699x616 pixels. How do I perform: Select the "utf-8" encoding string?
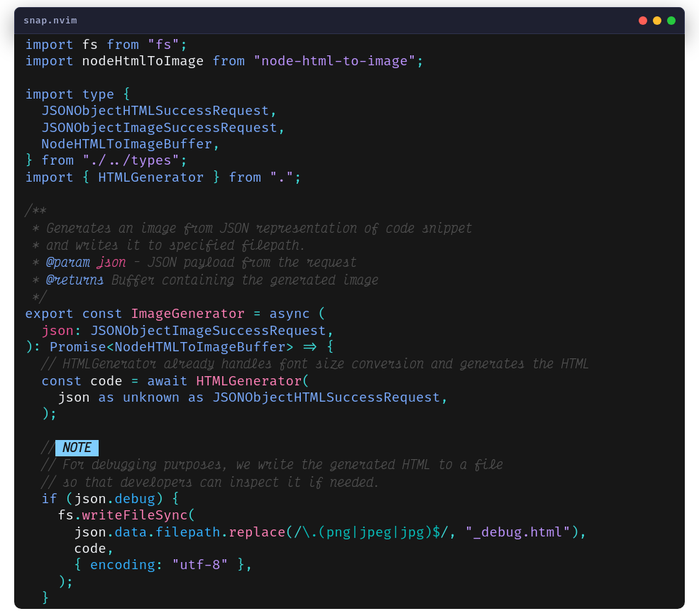coord(200,565)
